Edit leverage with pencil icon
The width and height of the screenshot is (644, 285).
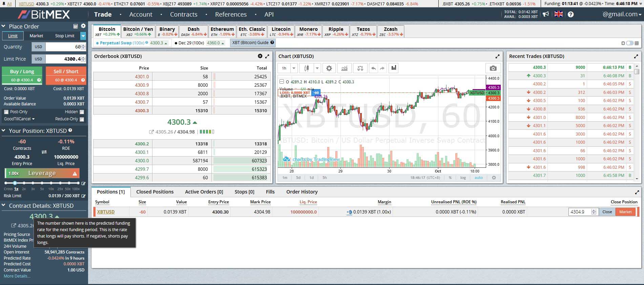click(x=83, y=183)
